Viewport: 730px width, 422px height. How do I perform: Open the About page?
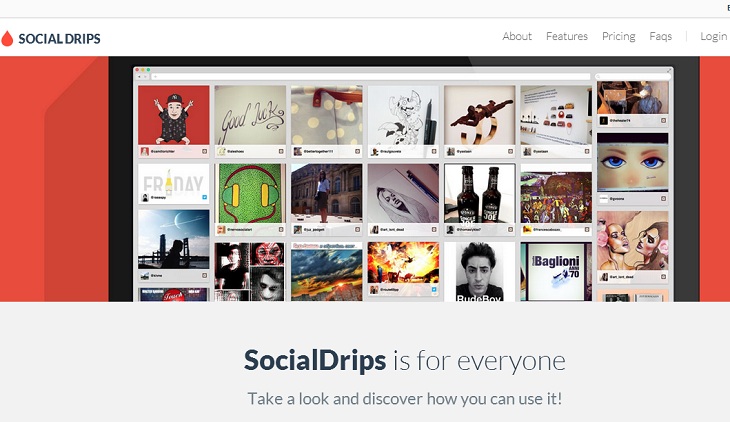coord(517,36)
